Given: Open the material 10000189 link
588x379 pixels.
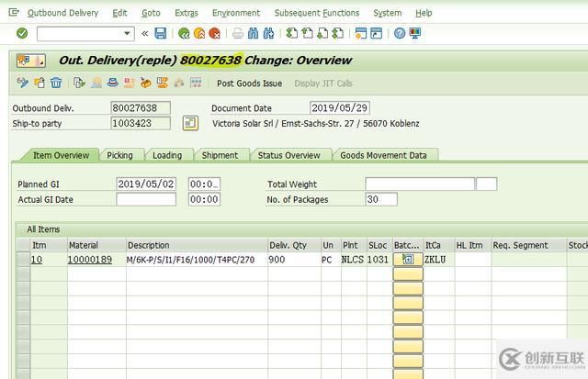Looking at the screenshot, I should click(x=90, y=260).
